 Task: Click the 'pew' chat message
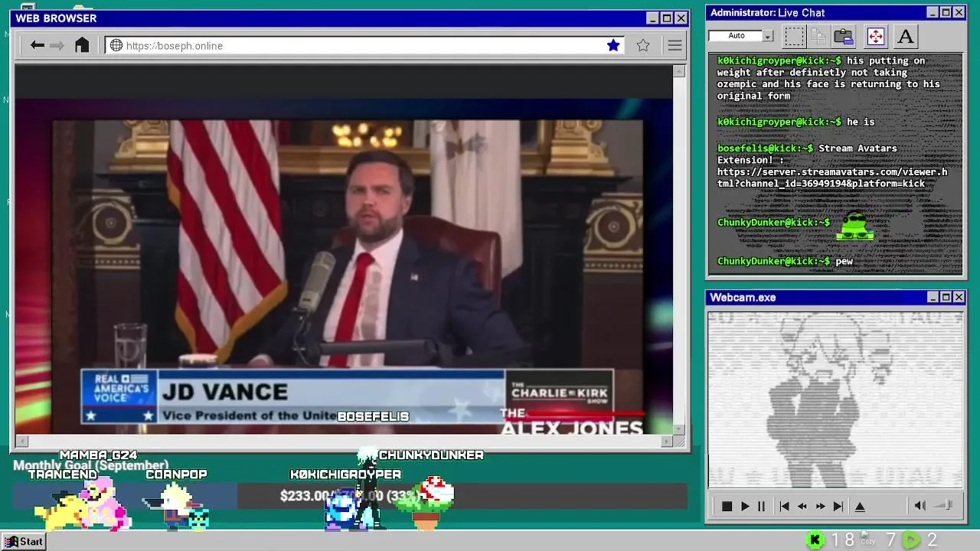844,262
